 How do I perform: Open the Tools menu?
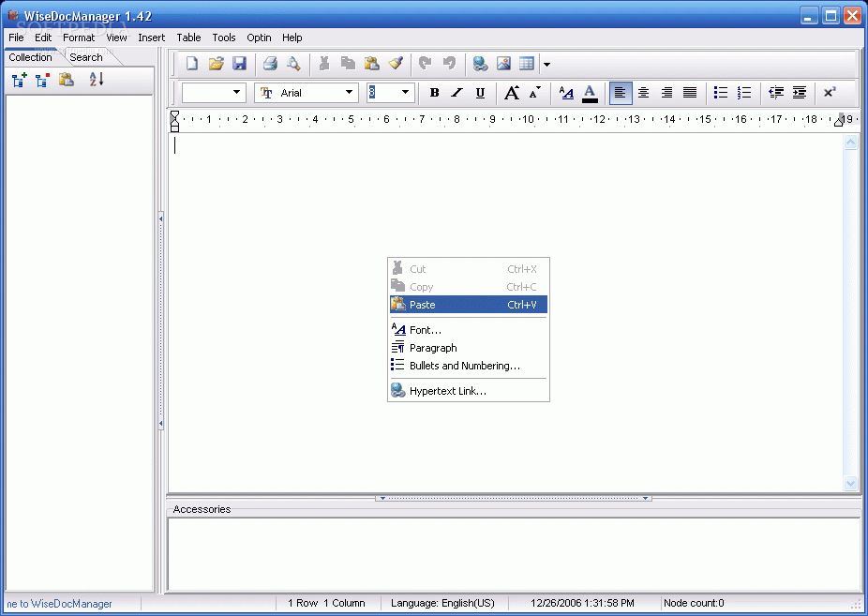point(224,38)
